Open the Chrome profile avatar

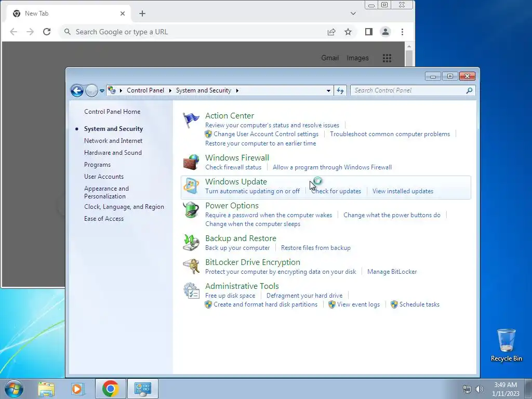click(385, 32)
